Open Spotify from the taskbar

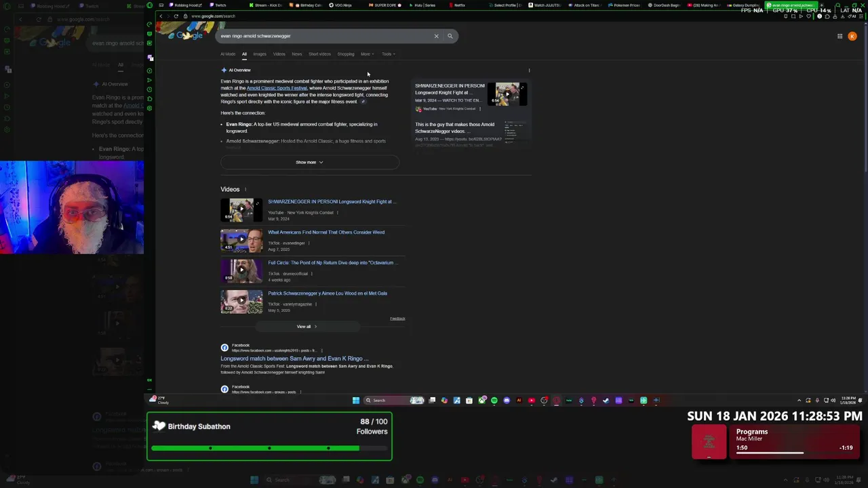coord(494,400)
